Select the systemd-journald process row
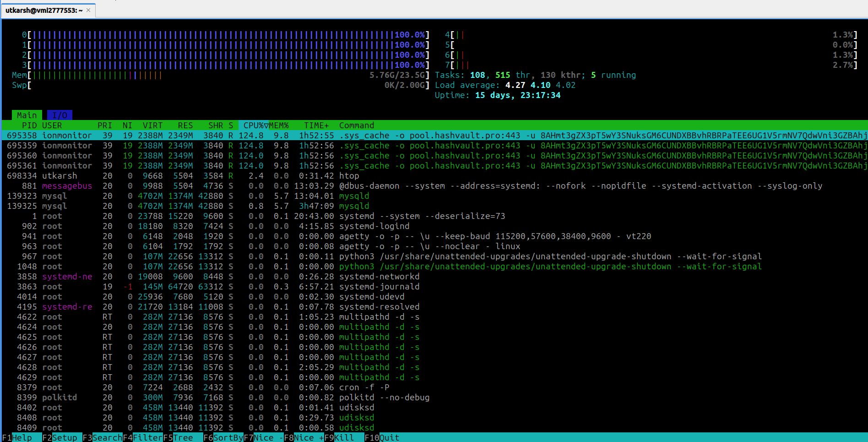This screenshot has height=442, width=868. pos(229,287)
